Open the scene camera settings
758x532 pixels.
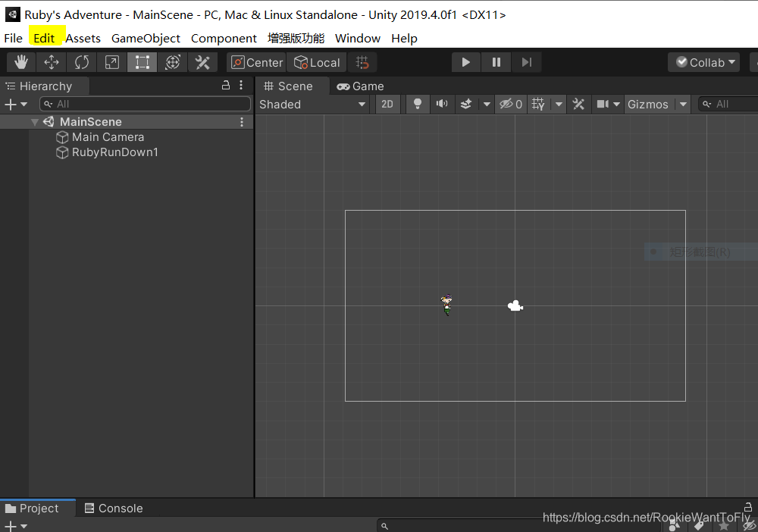[x=603, y=105]
